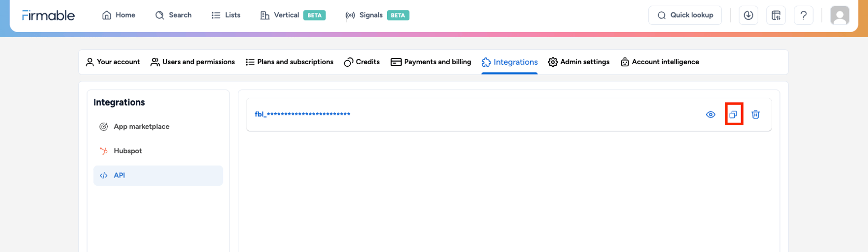Switch to Users and permissions tab
The height and width of the screenshot is (252, 868).
(x=192, y=62)
